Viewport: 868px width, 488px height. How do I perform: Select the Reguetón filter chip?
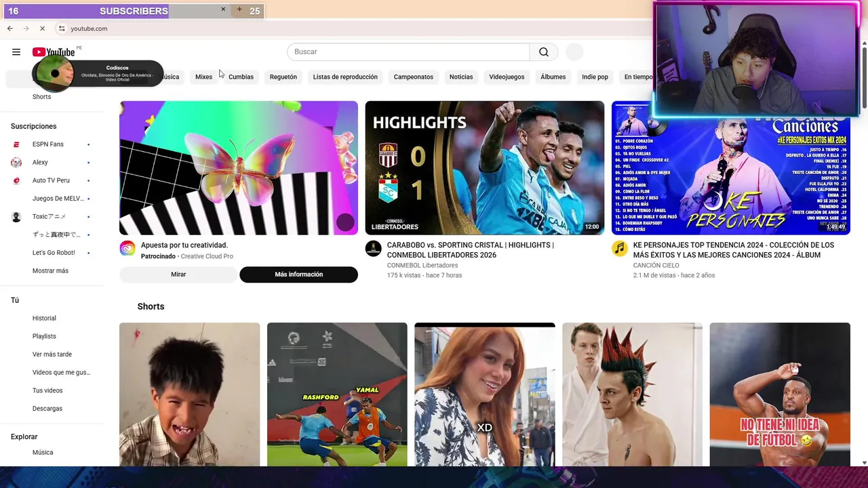coord(283,77)
